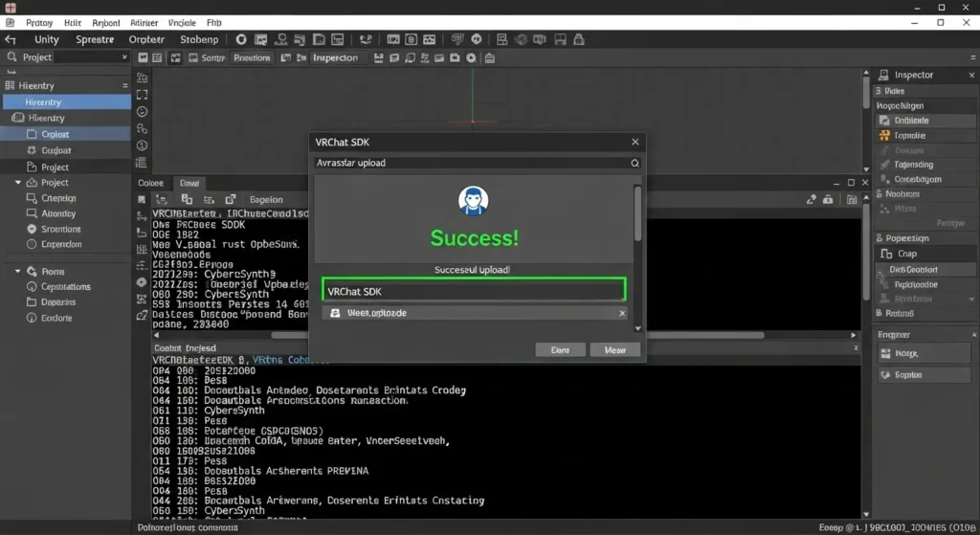Image resolution: width=980 pixels, height=535 pixels.
Task: Click the pencil edit icon in console header
Action: (x=812, y=199)
